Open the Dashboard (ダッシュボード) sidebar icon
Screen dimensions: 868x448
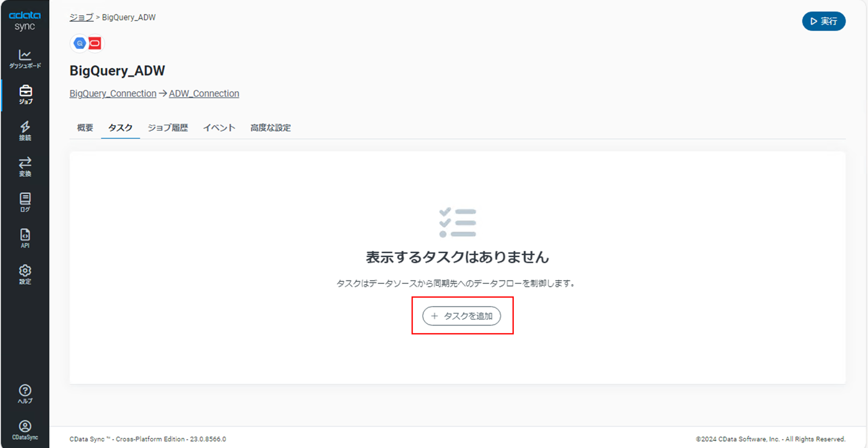[25, 59]
